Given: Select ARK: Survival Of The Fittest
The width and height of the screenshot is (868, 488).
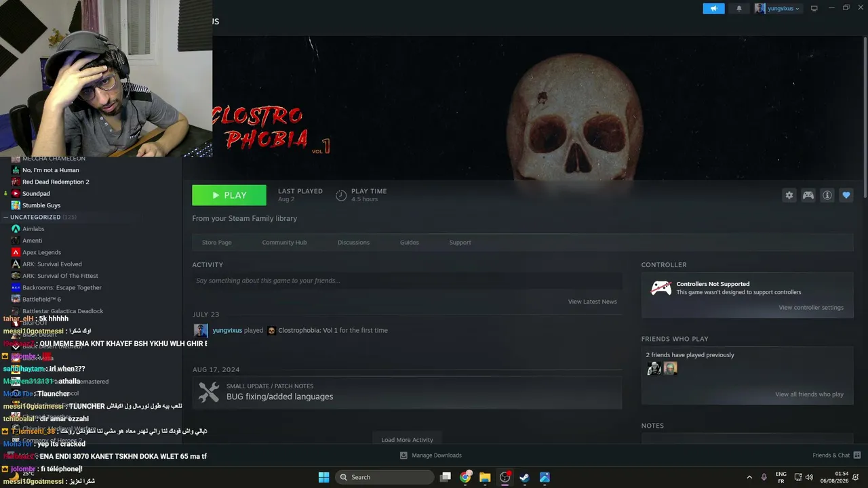Looking at the screenshot, I should (x=60, y=276).
